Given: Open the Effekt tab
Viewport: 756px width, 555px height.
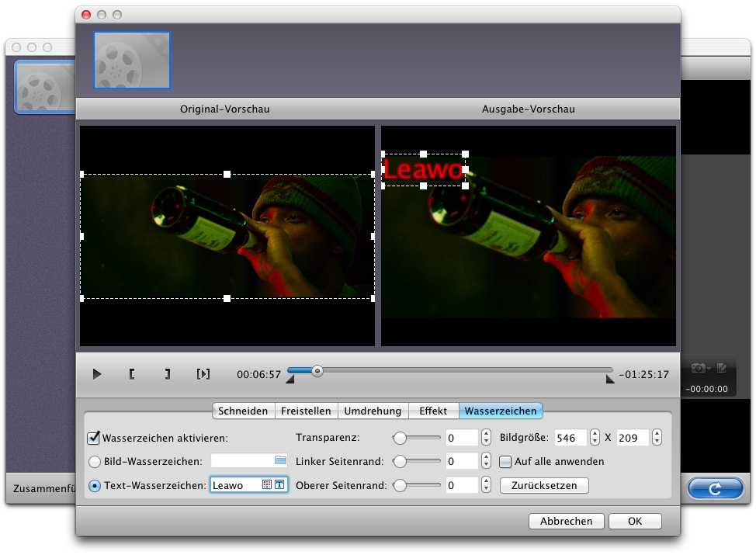Looking at the screenshot, I should pos(433,411).
